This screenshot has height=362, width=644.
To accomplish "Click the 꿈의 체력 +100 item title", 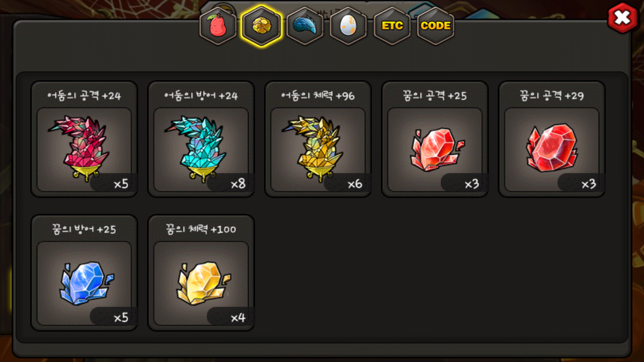I will click(201, 229).
